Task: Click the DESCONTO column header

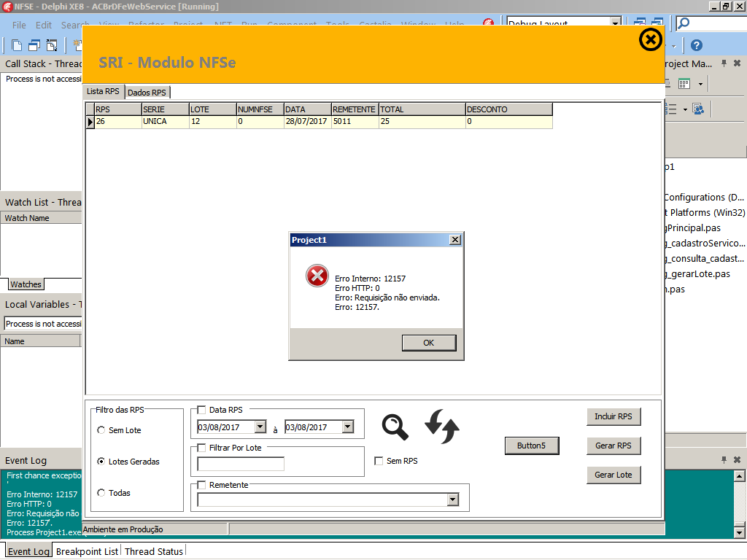Action: point(508,109)
